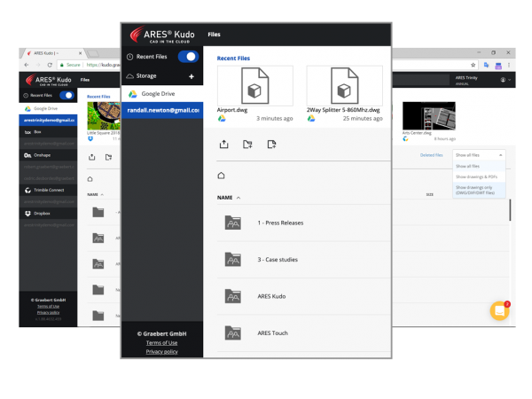Open the Deleted files link
This screenshot has height=399, width=532.
click(x=432, y=154)
